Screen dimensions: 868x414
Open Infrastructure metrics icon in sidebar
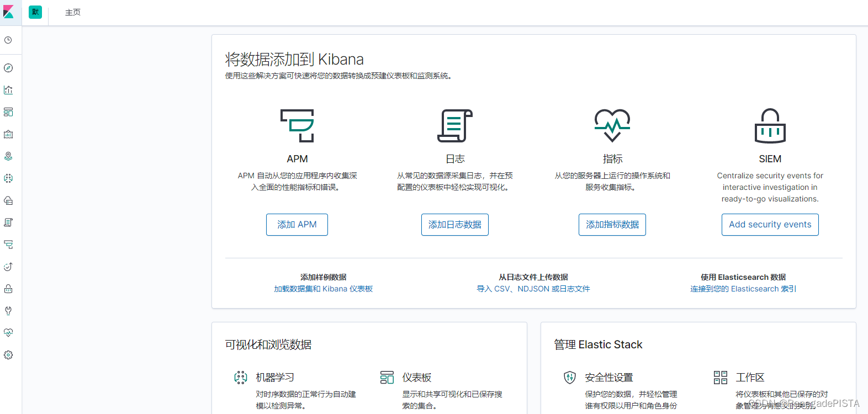pyautogui.click(x=8, y=200)
